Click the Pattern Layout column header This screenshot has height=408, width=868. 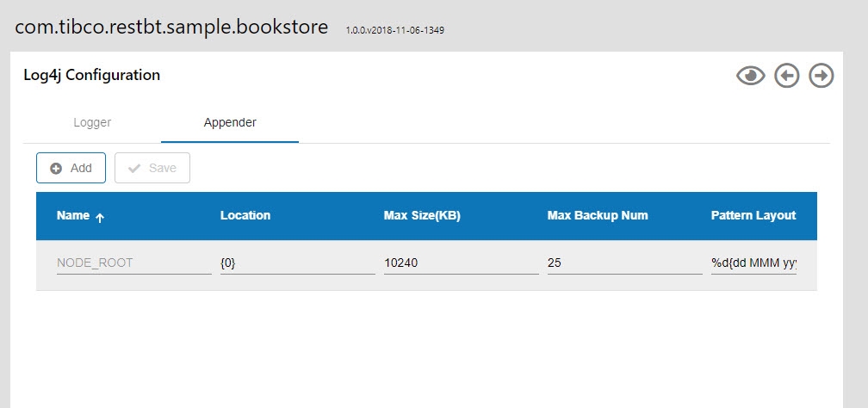(753, 216)
